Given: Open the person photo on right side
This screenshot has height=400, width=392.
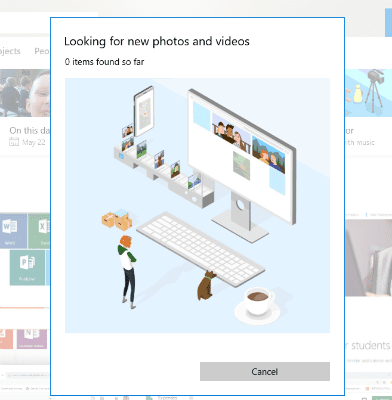Looking at the screenshot, I should pyautogui.click(x=368, y=258).
